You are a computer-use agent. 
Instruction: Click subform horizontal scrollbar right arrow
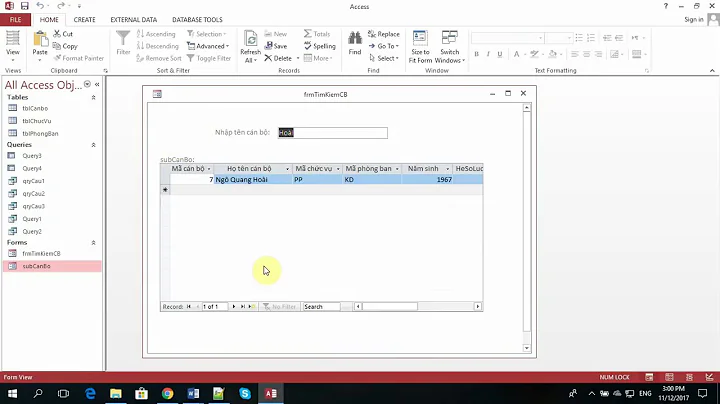coord(478,307)
